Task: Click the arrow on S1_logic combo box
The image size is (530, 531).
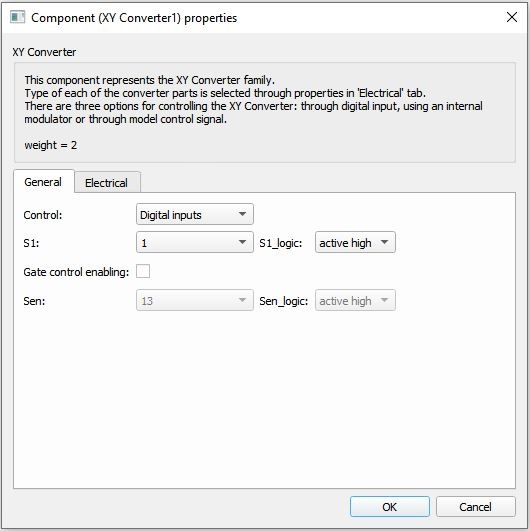Action: point(384,242)
